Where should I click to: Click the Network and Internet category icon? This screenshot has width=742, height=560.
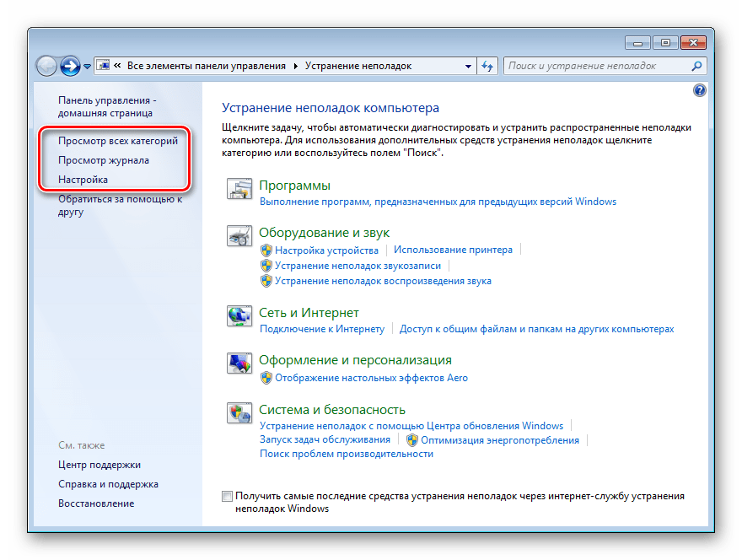click(x=239, y=315)
